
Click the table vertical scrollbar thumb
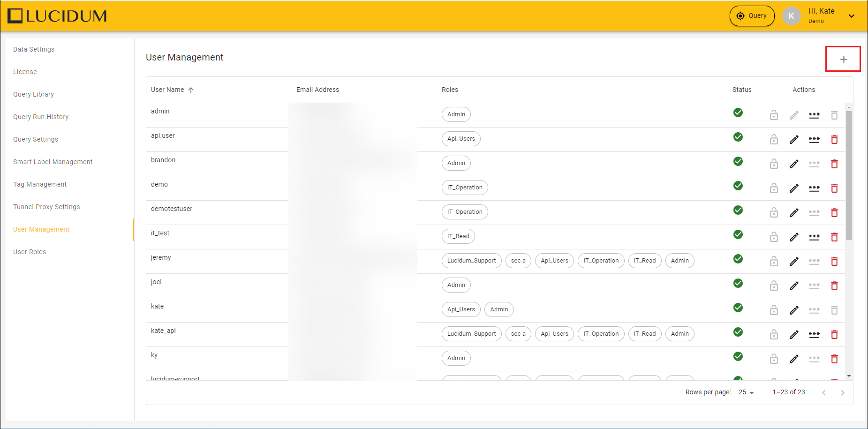point(849,175)
